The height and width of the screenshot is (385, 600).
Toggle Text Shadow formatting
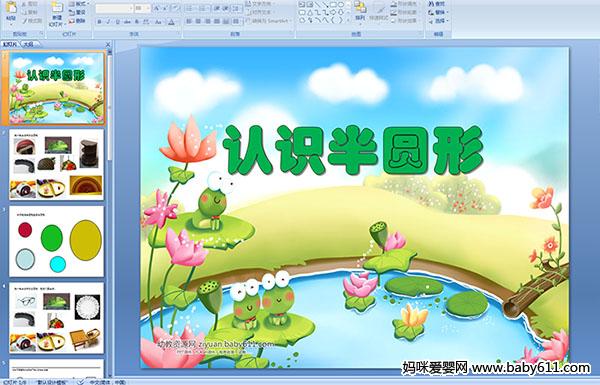(x=137, y=22)
